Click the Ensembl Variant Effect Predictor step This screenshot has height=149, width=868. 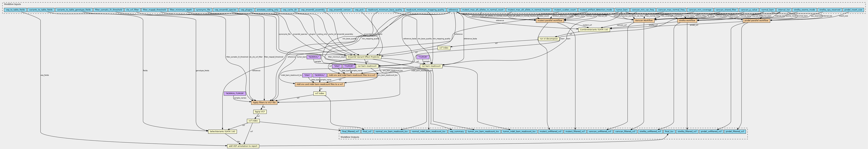pos(364,57)
